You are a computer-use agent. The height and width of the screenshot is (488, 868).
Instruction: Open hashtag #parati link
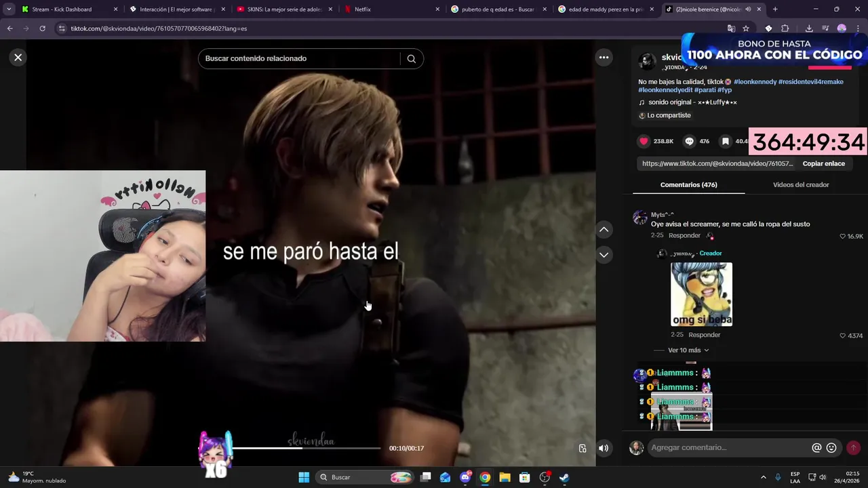click(x=705, y=89)
